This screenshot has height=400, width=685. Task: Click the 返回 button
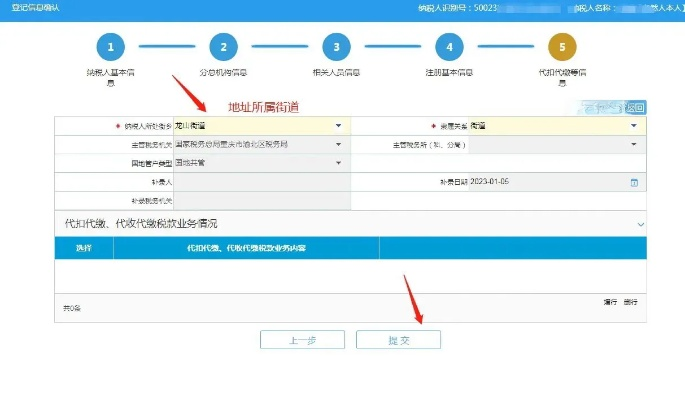click(x=634, y=107)
